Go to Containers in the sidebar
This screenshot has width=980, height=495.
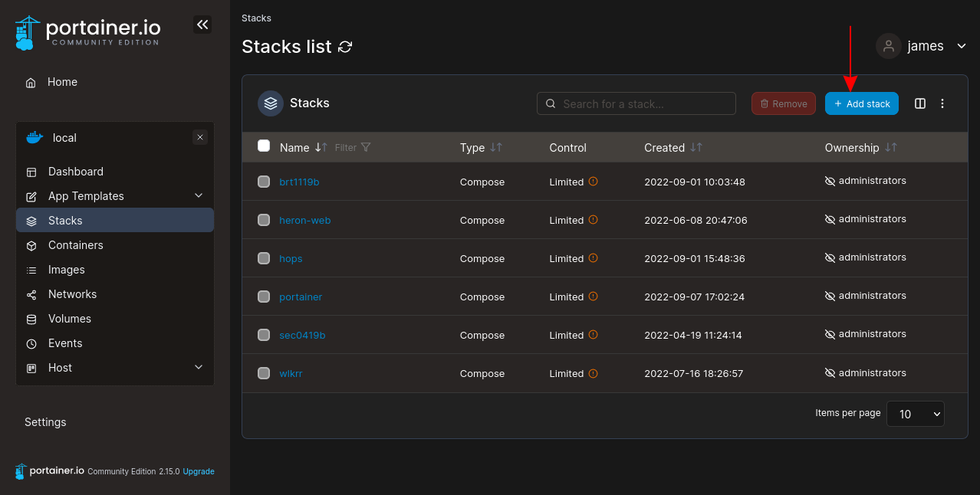coord(75,245)
